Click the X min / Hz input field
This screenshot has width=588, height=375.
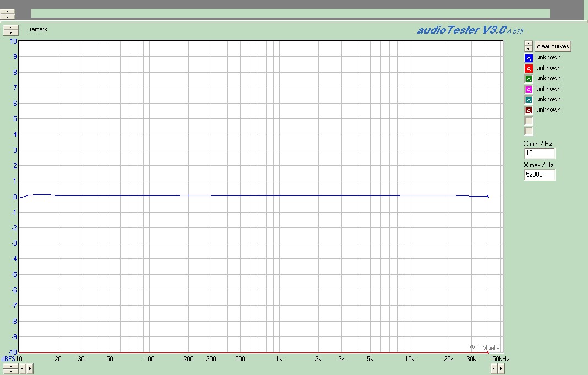tap(539, 153)
